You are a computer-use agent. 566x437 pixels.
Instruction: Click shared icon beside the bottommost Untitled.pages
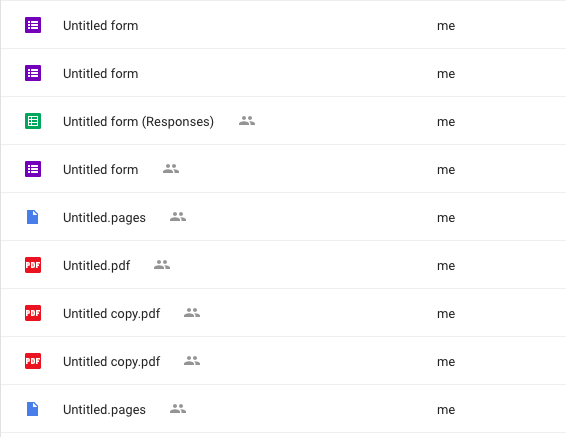click(x=178, y=408)
